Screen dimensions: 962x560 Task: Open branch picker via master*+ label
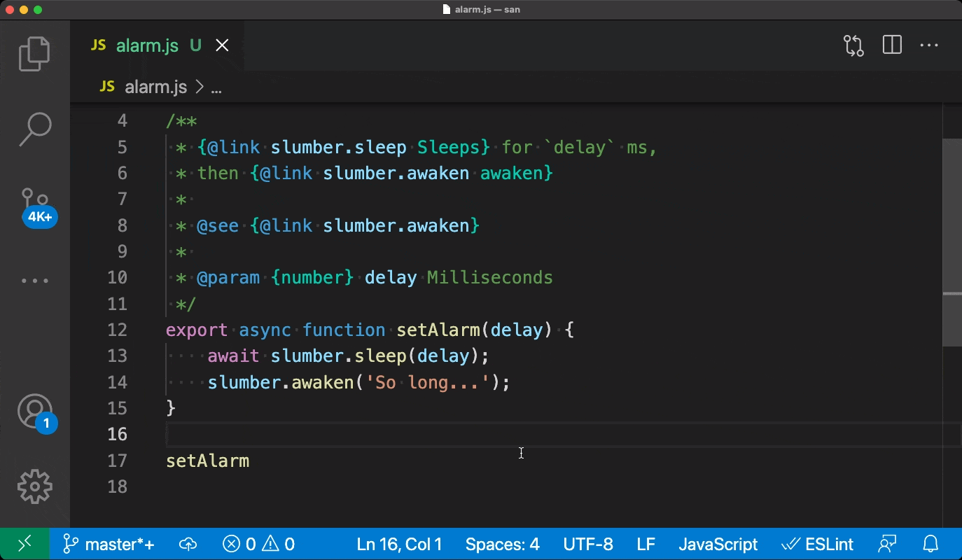tap(109, 544)
